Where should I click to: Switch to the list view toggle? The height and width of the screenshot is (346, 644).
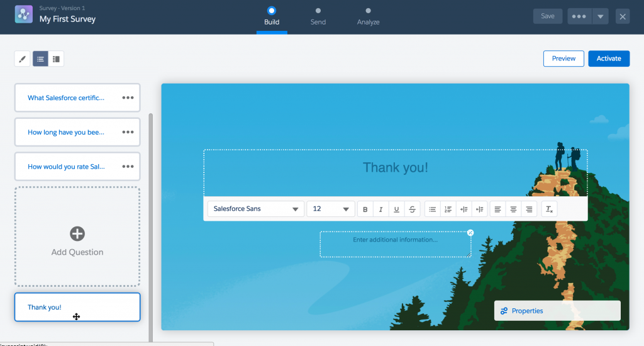40,59
